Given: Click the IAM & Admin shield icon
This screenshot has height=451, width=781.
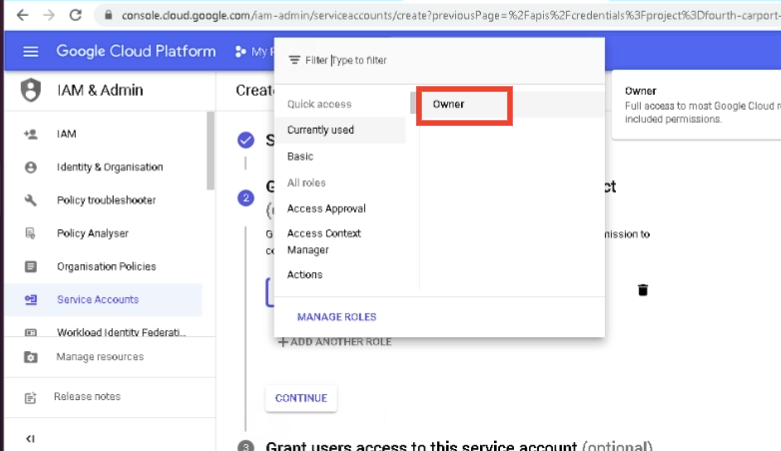Looking at the screenshot, I should click(30, 90).
